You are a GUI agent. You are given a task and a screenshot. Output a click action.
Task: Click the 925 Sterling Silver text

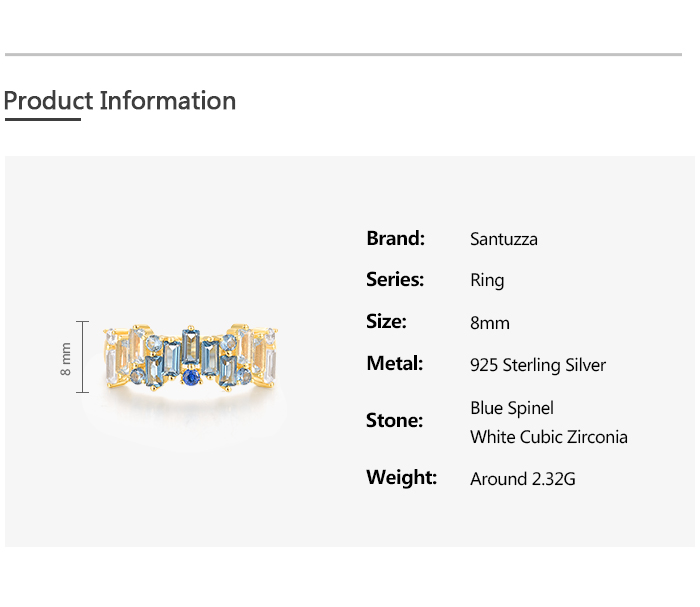pos(538,365)
